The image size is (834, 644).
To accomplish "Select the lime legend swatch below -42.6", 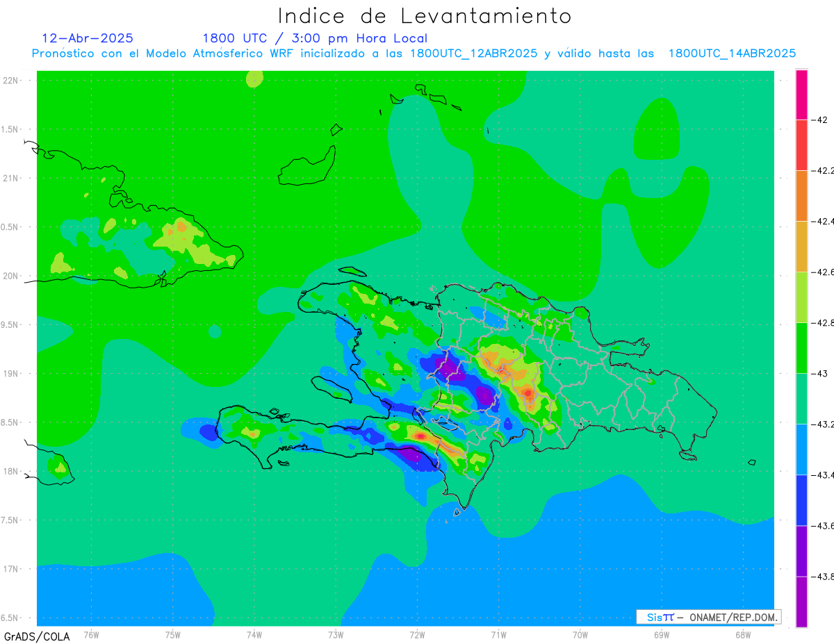I will pos(801,297).
